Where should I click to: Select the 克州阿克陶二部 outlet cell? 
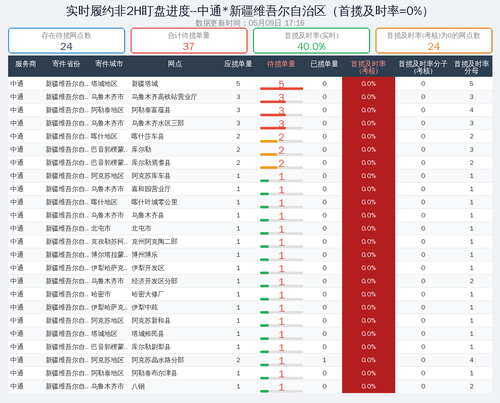[x=154, y=242]
